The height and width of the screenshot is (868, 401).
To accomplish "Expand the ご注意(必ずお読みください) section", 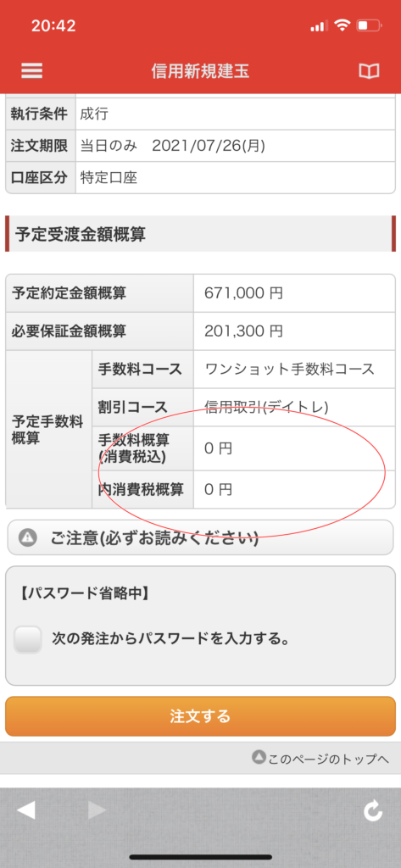I will 200,537.
